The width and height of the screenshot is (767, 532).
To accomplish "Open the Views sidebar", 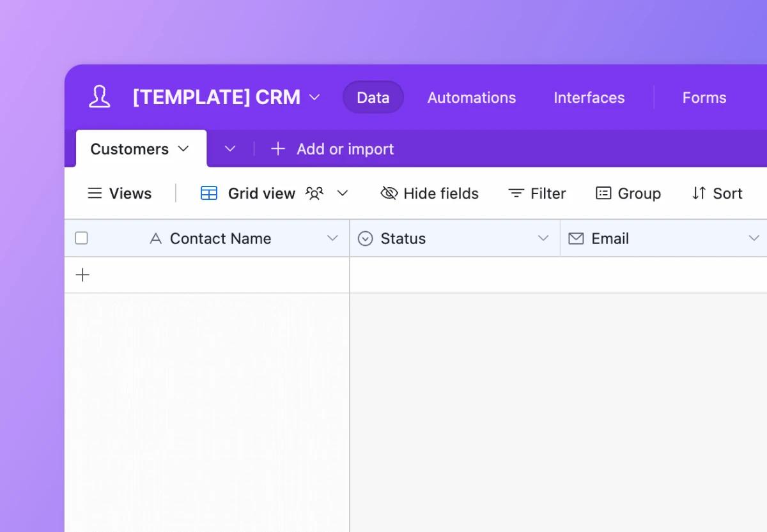I will [120, 193].
